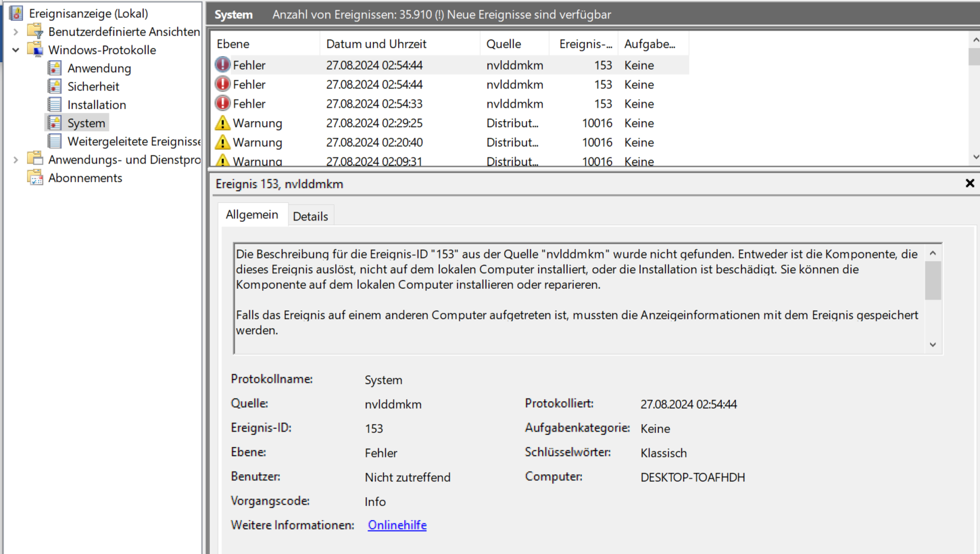980x554 pixels.
Task: Select the Warnung event at 02:29:25
Action: [449, 123]
